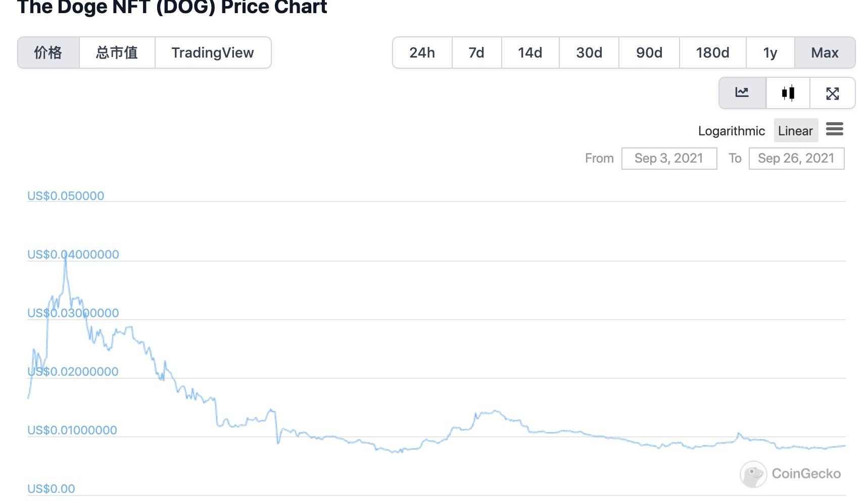Select the 价格 price tab

(48, 53)
